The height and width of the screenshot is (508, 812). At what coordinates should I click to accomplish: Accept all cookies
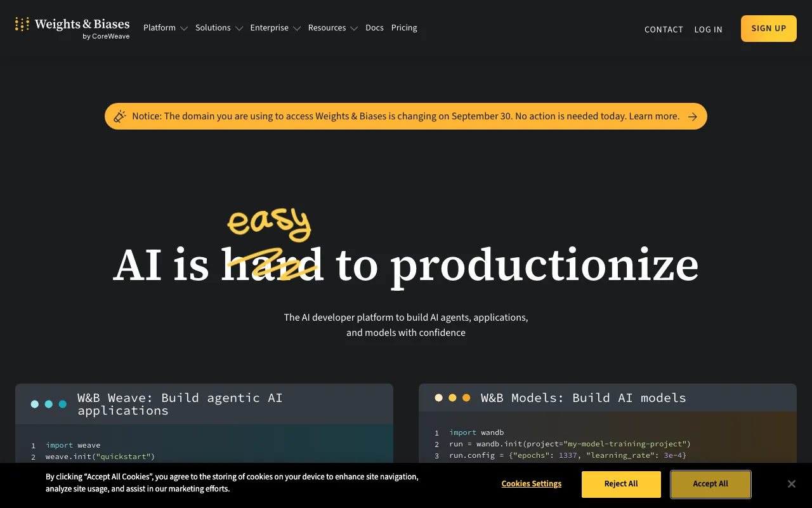[x=710, y=485]
